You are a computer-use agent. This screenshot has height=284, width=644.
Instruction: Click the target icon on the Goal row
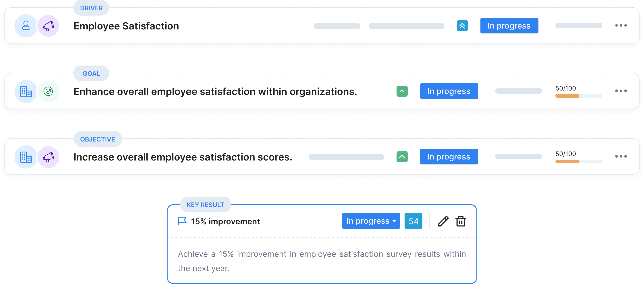[x=48, y=91]
